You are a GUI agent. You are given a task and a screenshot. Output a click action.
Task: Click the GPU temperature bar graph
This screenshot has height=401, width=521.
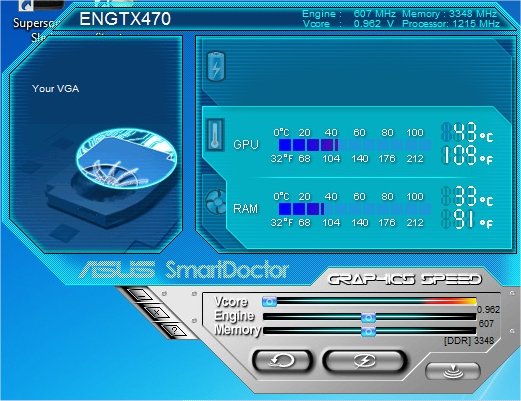tap(354, 145)
